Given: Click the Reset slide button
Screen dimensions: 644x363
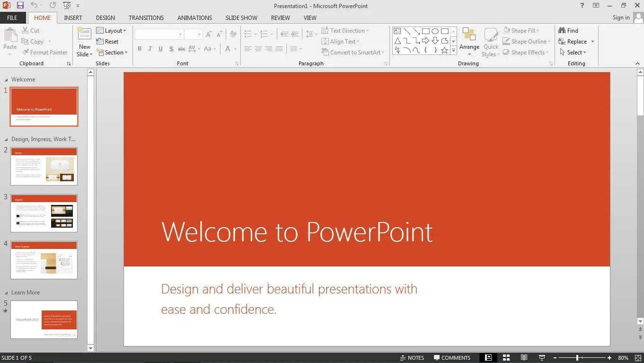Looking at the screenshot, I should tap(107, 42).
